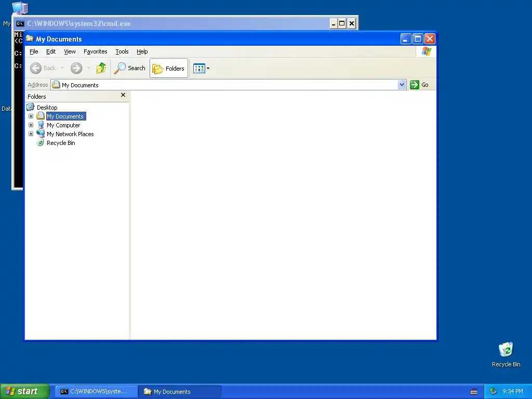This screenshot has height=399, width=532.
Task: Select Recycle Bin in the folder tree
Action: (x=61, y=143)
